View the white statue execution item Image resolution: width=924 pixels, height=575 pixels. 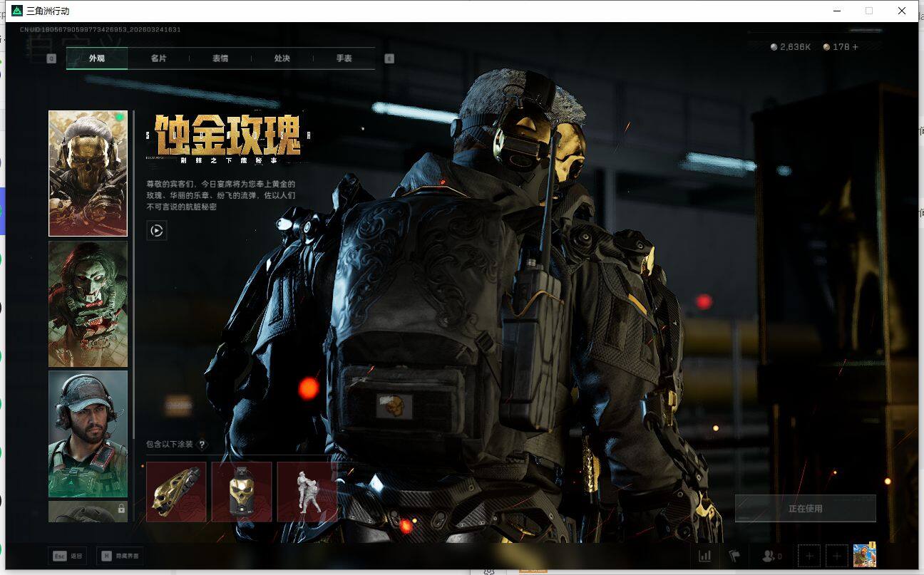(307, 492)
